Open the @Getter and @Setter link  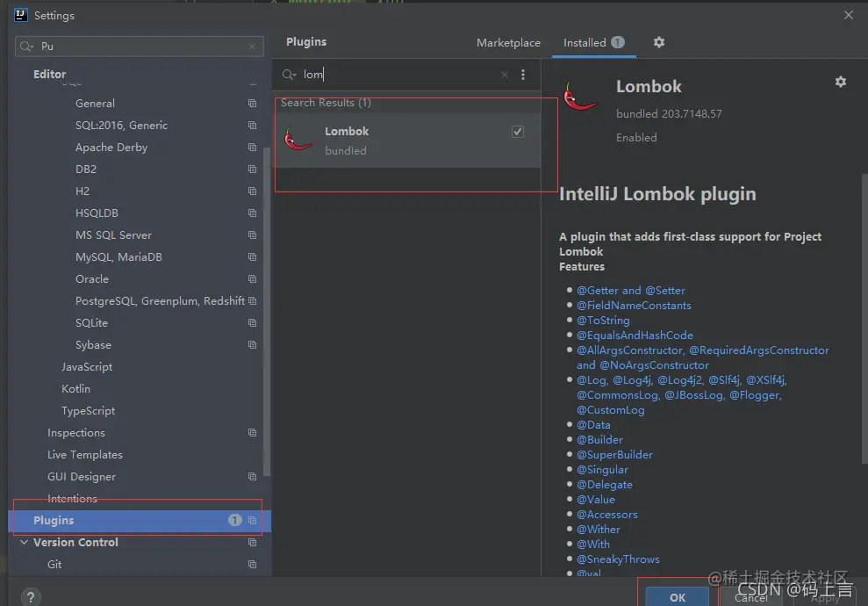tap(630, 290)
